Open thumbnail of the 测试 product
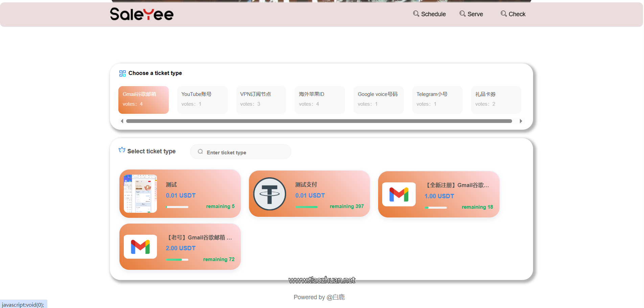Viewport: 644px width, 308px height. [x=140, y=194]
